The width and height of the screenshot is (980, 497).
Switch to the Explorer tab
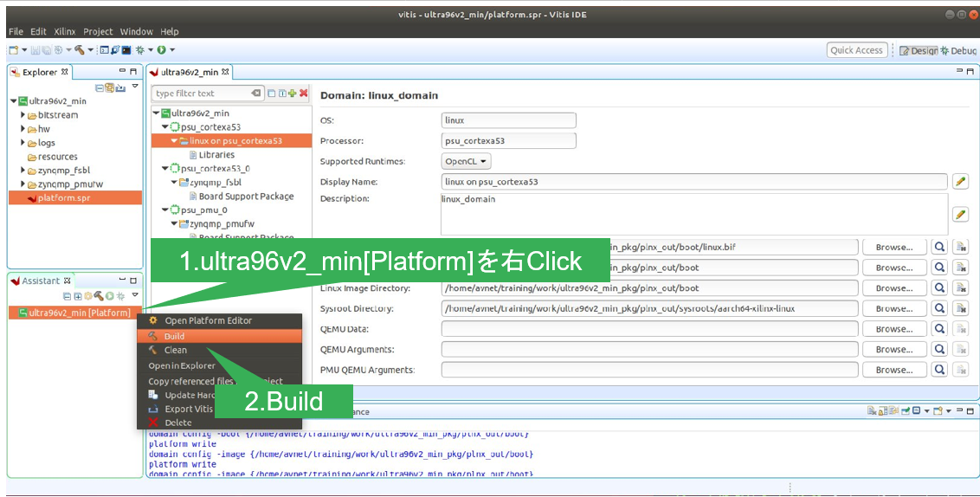pyautogui.click(x=40, y=72)
